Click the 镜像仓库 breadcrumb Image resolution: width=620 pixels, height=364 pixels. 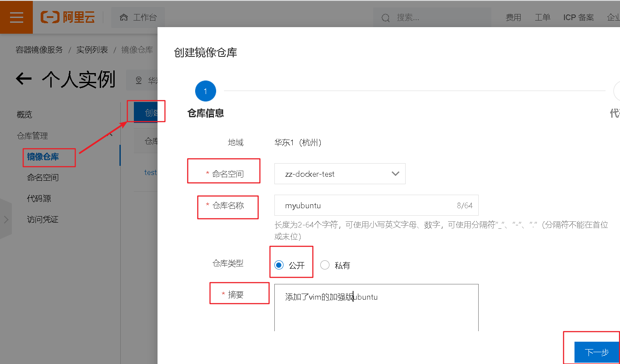(x=137, y=50)
